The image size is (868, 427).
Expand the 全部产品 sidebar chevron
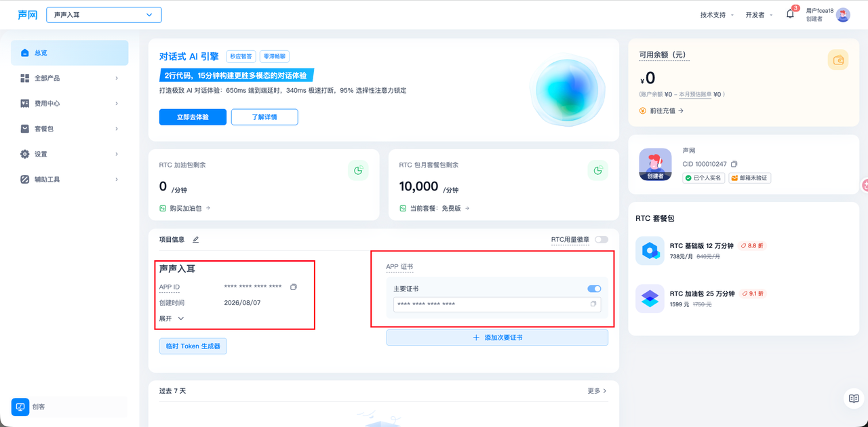pyautogui.click(x=117, y=78)
